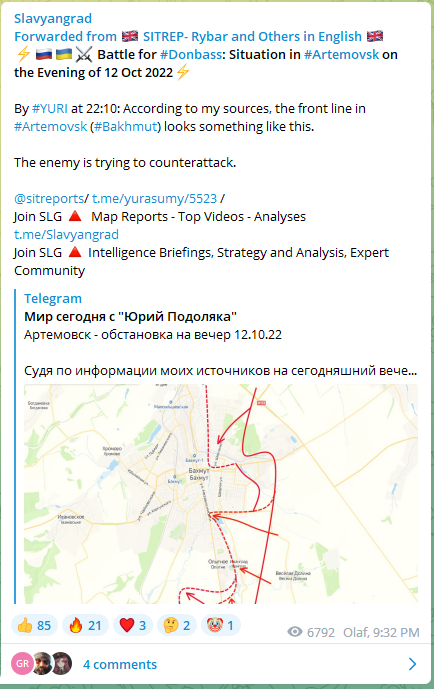Add clown reaction showing 1
Screen dimensions: 434x689
coord(221,625)
